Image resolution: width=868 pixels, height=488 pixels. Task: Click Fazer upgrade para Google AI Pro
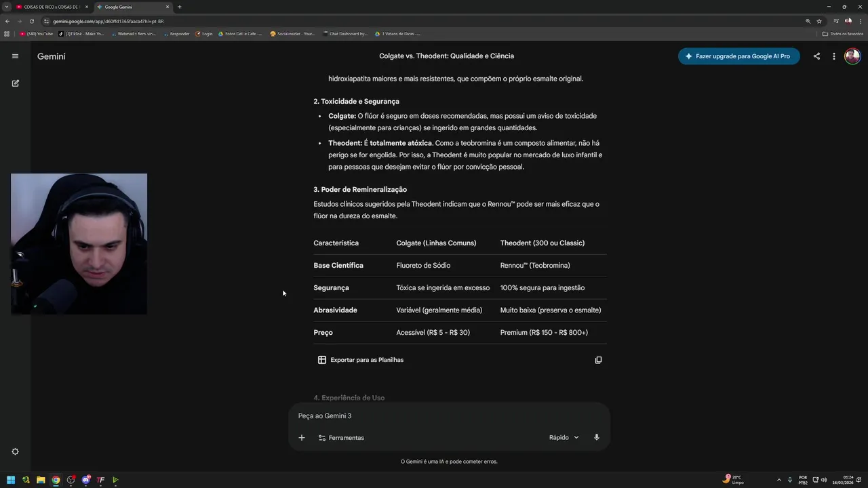[x=738, y=56]
